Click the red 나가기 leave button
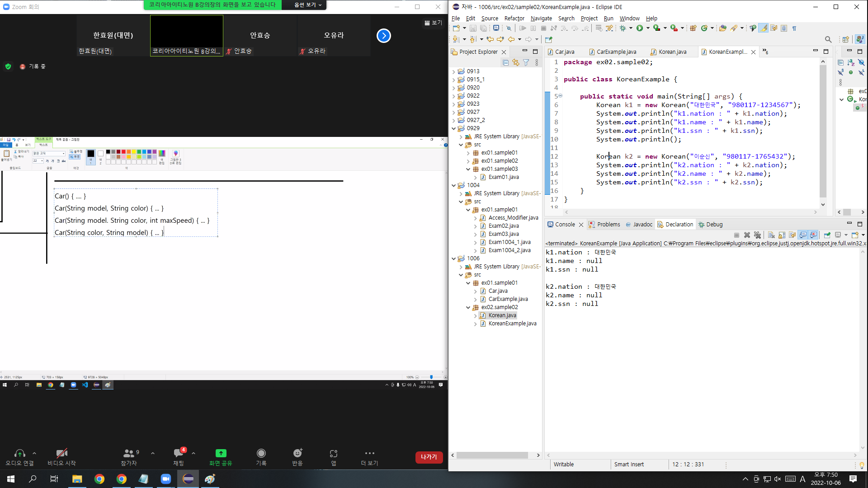Viewport: 868px width, 488px height. 429,457
